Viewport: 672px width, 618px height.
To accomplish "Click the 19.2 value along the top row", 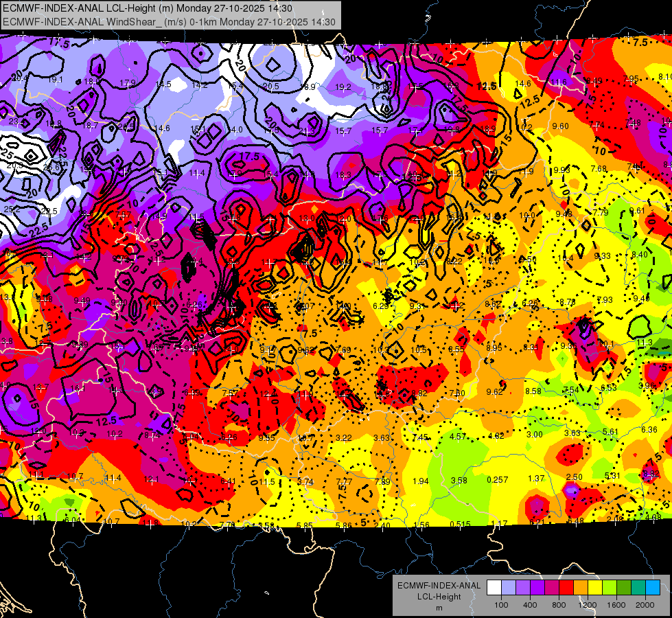I will pyautogui.click(x=343, y=87).
